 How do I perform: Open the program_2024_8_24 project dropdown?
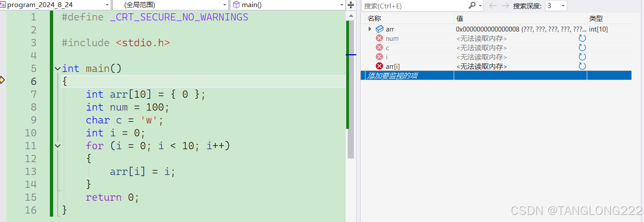[x=55, y=5]
